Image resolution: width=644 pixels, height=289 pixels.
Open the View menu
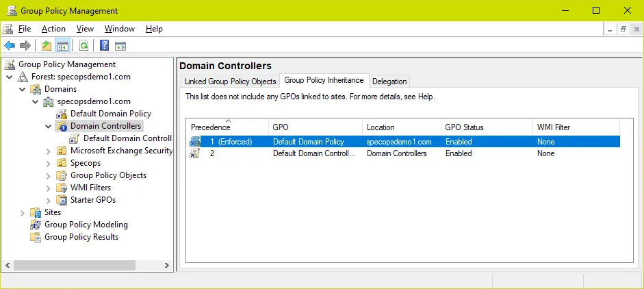point(85,29)
